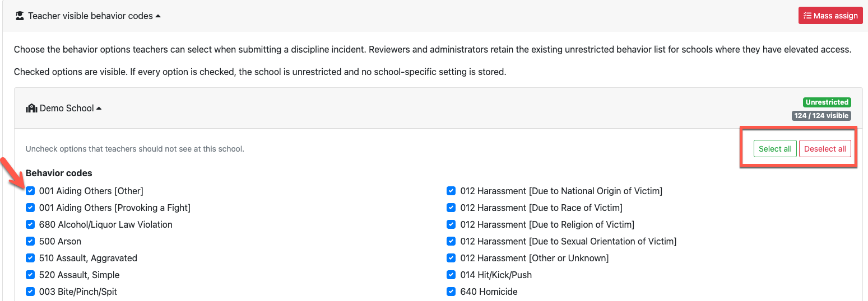Toggle the 640 Homicide checkbox

point(451,291)
